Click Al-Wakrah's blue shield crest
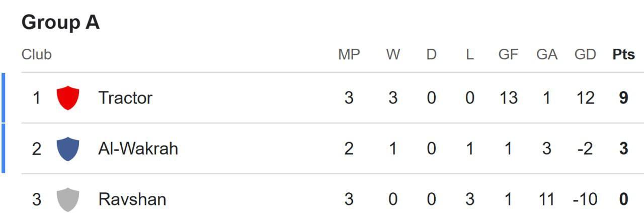The image size is (644, 223). (x=68, y=149)
